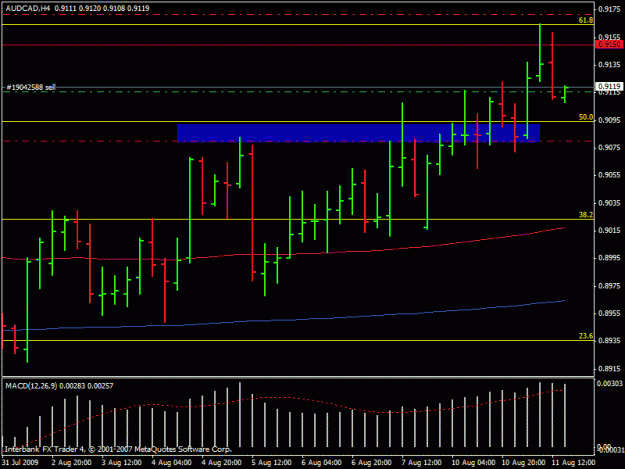Image resolution: width=625 pixels, height=469 pixels.
Task: Click the 31 Jul 2009 time label
Action: click(20, 462)
